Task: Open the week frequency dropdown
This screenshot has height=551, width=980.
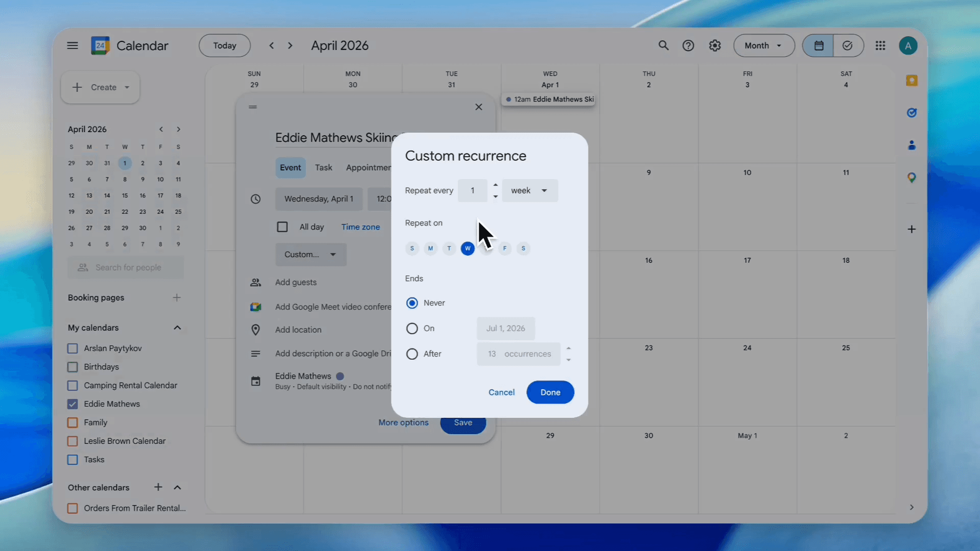Action: click(x=530, y=191)
